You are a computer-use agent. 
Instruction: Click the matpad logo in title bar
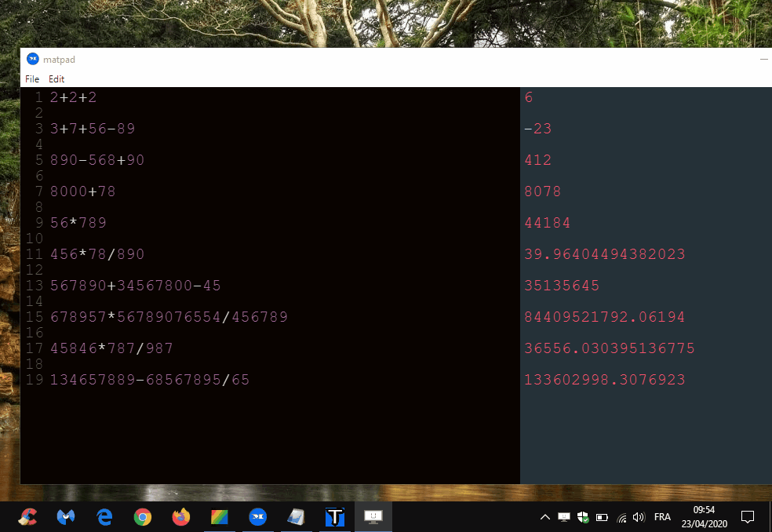tap(32, 59)
